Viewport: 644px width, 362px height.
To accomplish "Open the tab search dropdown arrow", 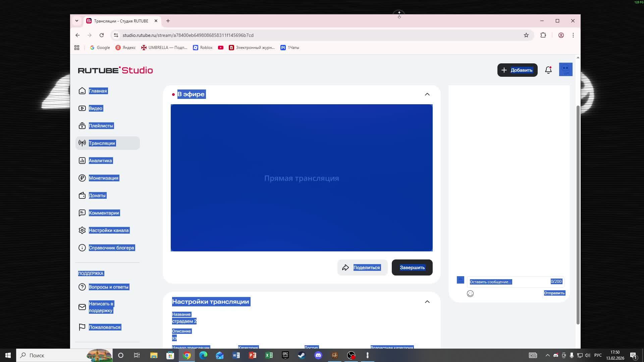I will (77, 21).
